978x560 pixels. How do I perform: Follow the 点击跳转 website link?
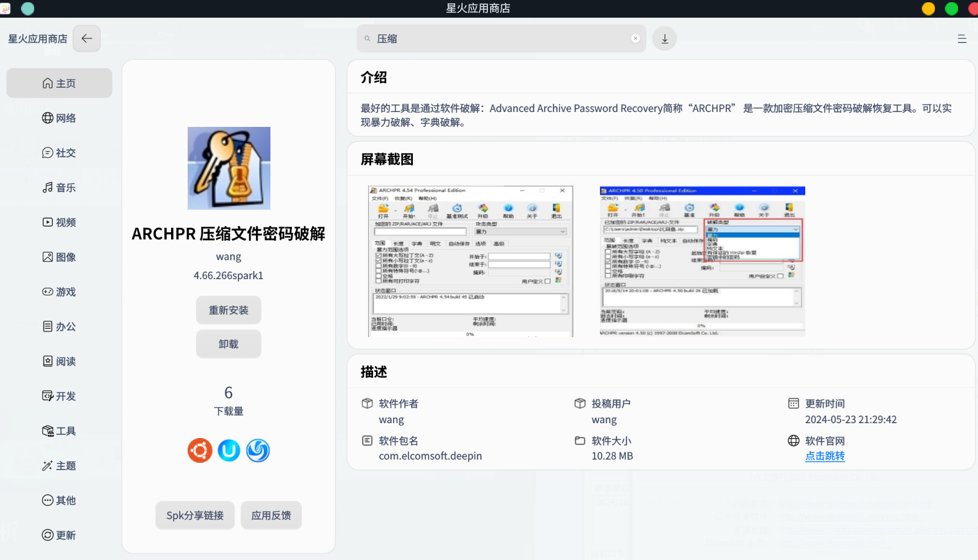click(825, 456)
